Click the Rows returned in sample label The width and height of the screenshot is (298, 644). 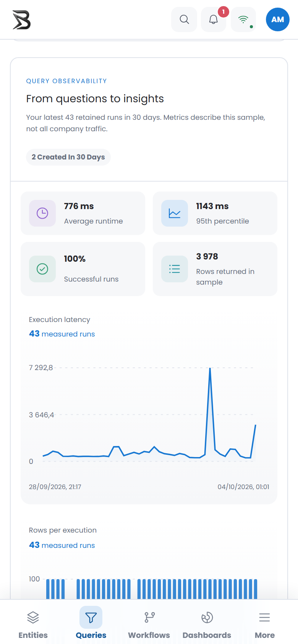[x=225, y=277]
